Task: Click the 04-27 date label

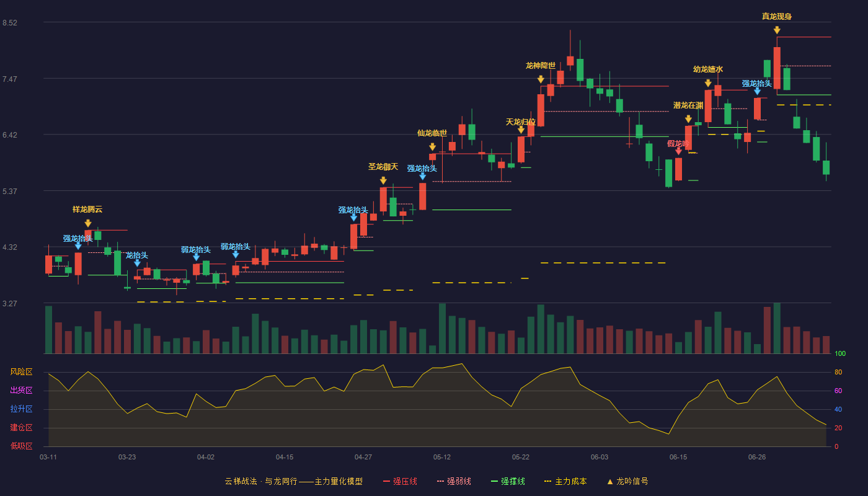Action: (x=363, y=457)
